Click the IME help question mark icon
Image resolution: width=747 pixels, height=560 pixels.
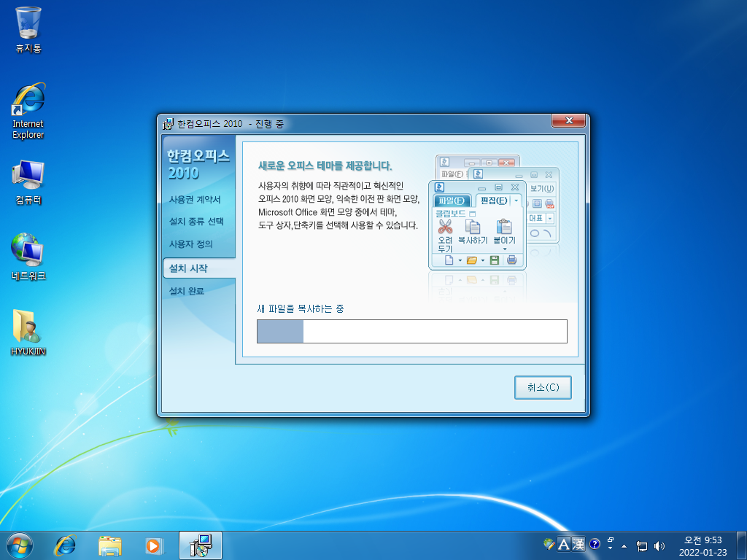coord(595,544)
